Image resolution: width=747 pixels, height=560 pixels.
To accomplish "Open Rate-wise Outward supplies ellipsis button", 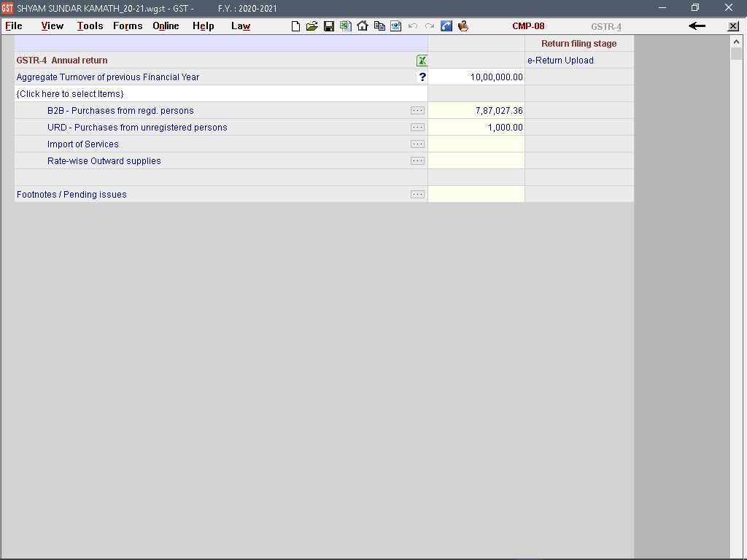I will pos(417,161).
